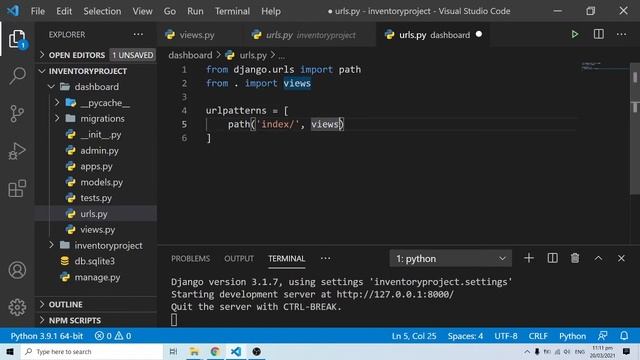The height and width of the screenshot is (360, 640).
Task: Open errors and warnings count in status bar
Action: coord(113,336)
